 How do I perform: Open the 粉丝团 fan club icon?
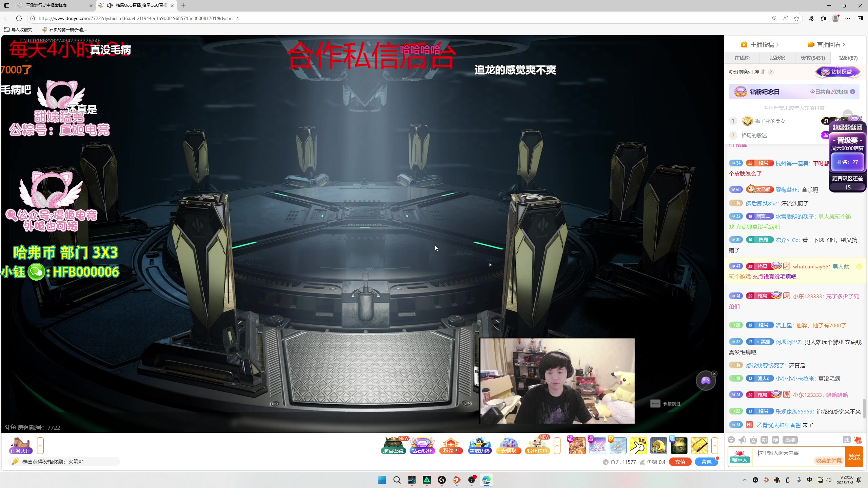[451, 445]
